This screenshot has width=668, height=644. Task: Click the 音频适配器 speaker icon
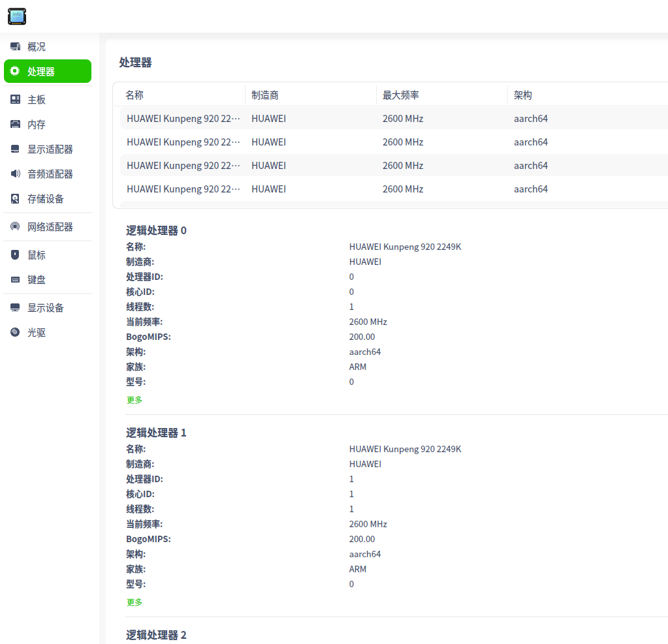pos(15,174)
